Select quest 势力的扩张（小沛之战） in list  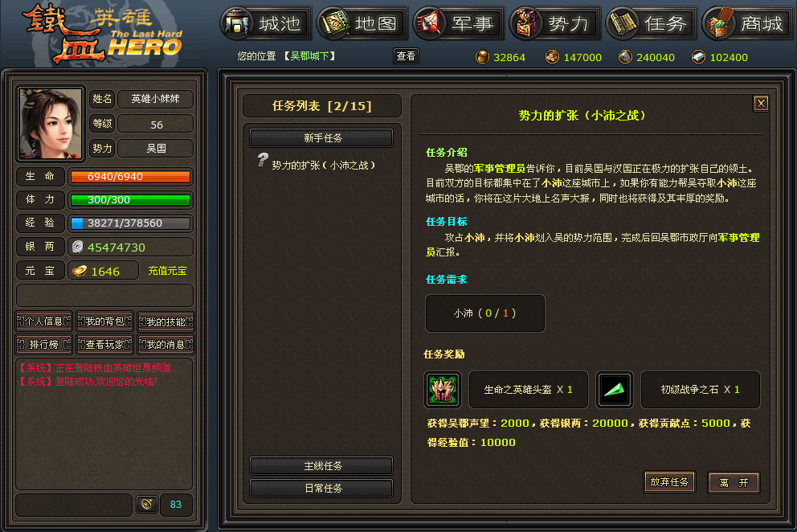(323, 166)
